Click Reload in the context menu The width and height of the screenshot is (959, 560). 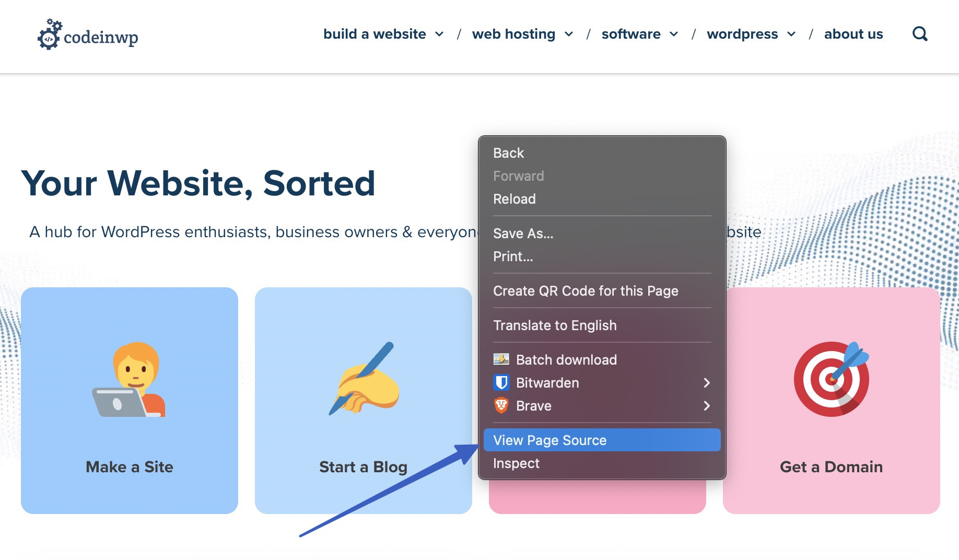click(514, 199)
